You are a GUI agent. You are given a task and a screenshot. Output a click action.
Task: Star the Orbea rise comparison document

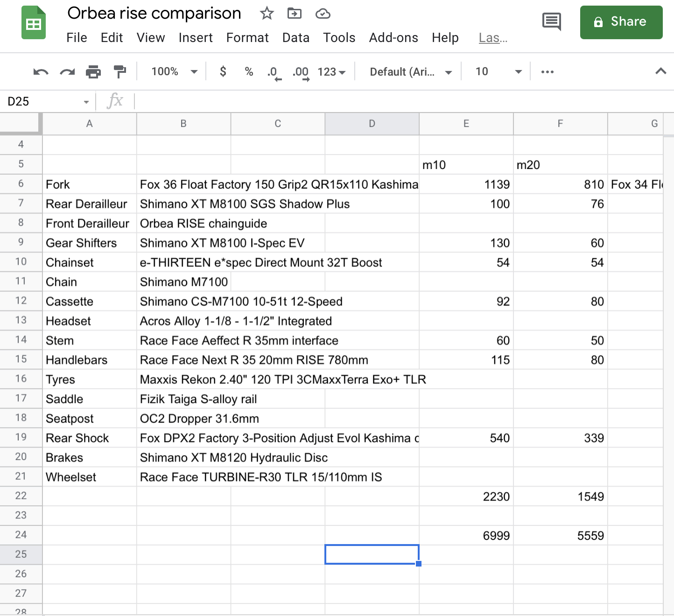click(x=267, y=14)
